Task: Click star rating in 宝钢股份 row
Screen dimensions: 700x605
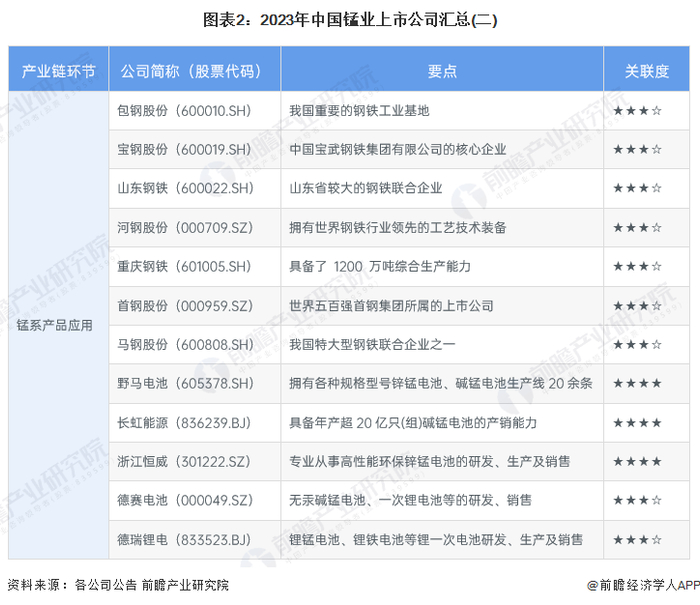Action: (637, 150)
